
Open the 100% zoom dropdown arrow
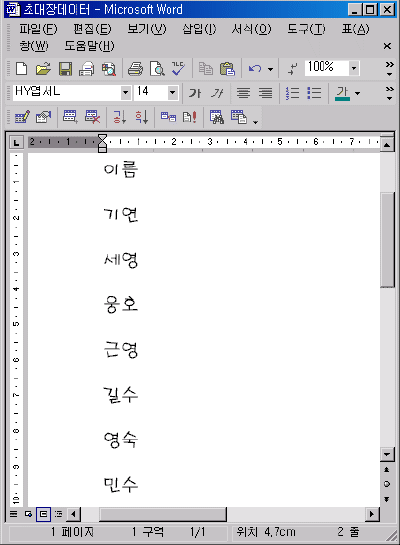tap(354, 68)
